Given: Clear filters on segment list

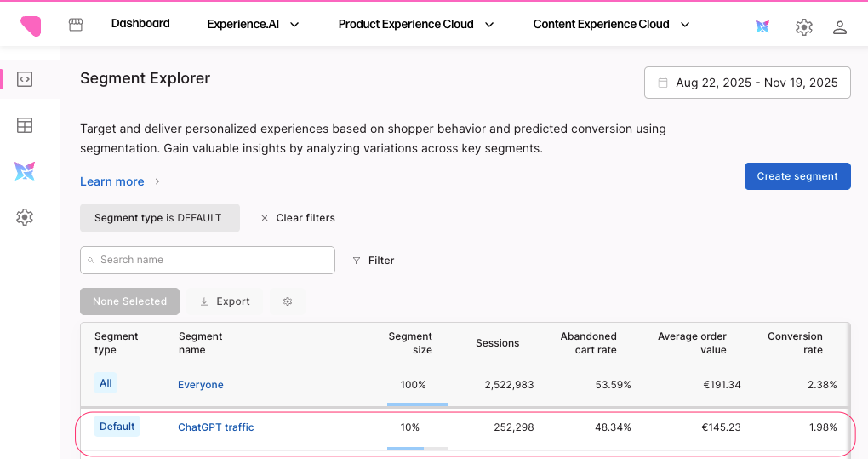Looking at the screenshot, I should pyautogui.click(x=298, y=218).
